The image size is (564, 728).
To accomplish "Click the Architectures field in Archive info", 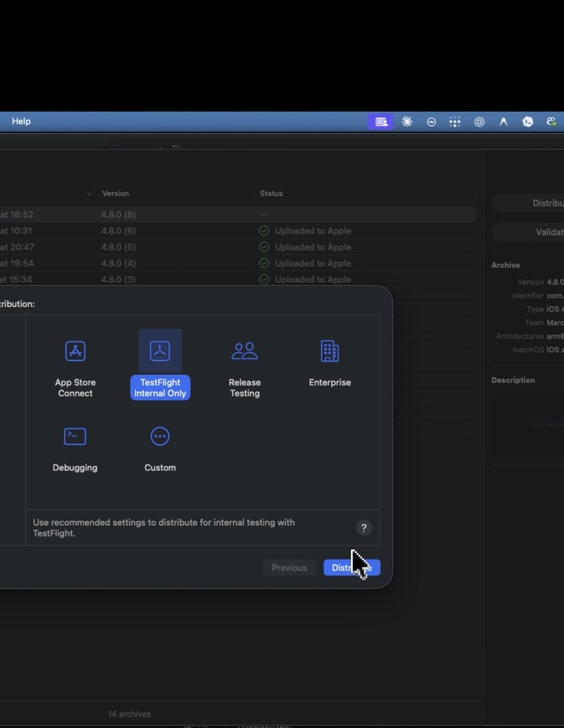I will point(530,336).
